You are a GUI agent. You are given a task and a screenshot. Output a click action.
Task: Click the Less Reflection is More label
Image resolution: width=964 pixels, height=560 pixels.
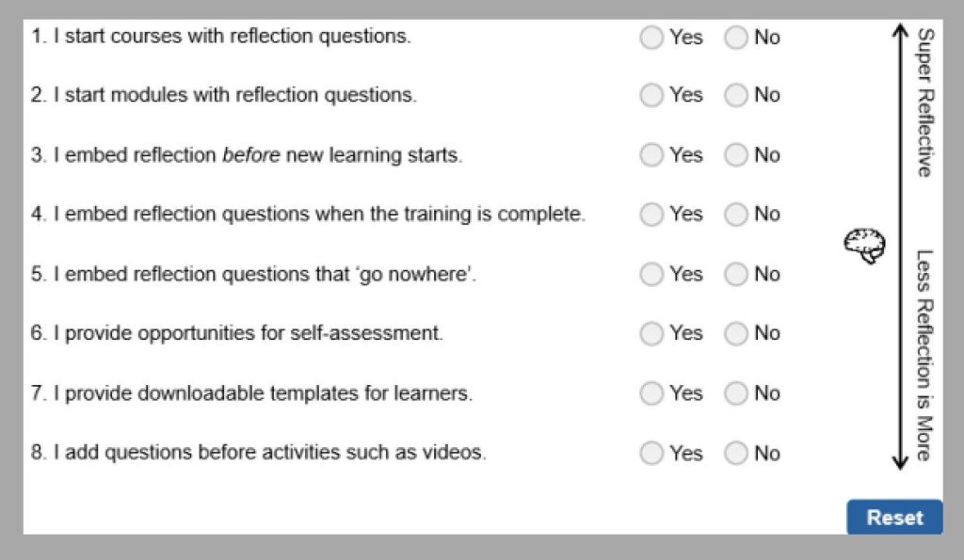coord(925,355)
